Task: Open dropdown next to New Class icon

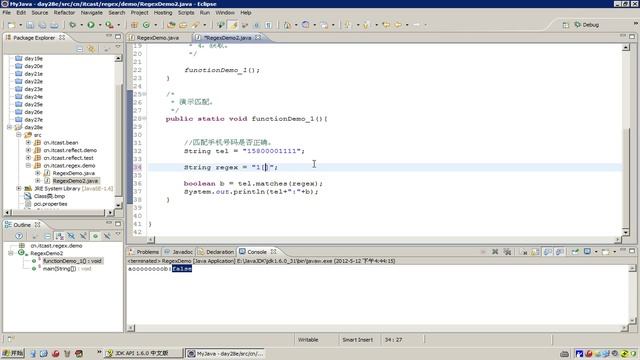Action: (x=155, y=25)
